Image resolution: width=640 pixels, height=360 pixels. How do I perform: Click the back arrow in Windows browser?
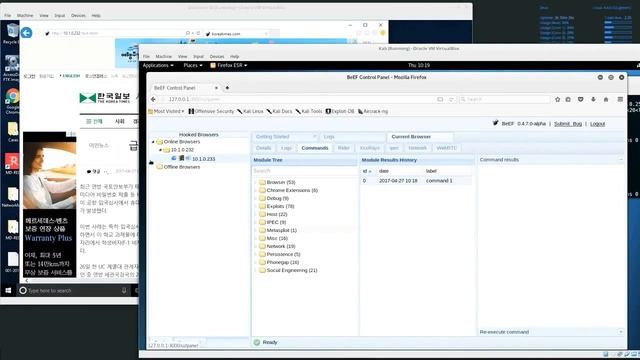[27, 33]
